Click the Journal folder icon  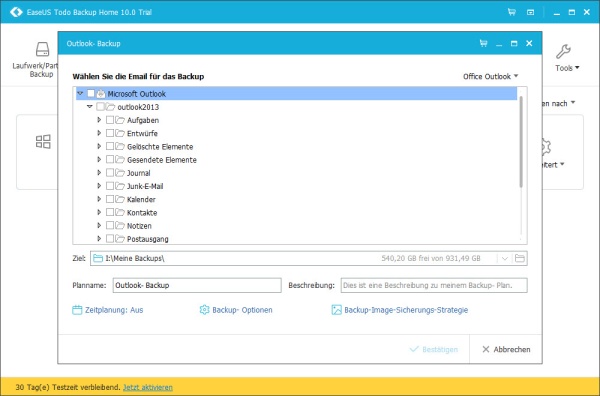[x=120, y=173]
